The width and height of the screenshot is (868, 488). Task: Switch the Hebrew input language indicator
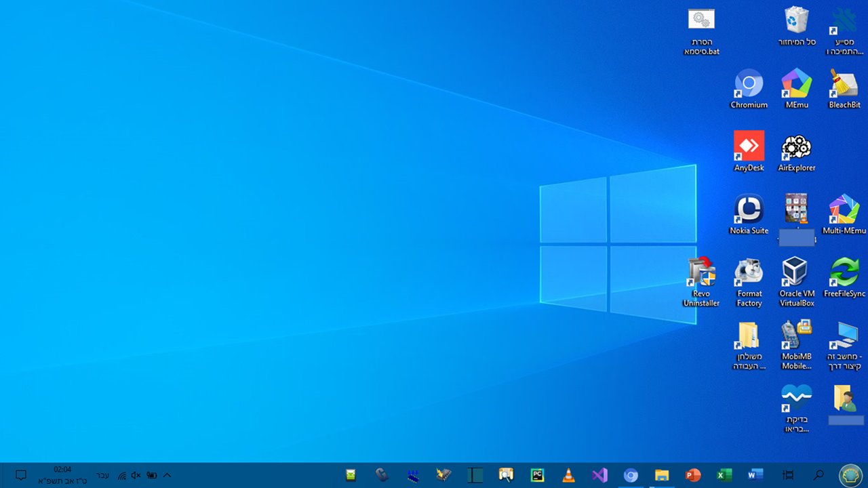(102, 475)
